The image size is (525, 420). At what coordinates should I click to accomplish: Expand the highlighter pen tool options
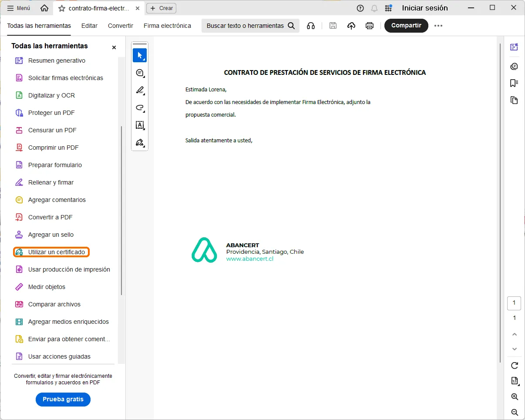tap(140, 91)
